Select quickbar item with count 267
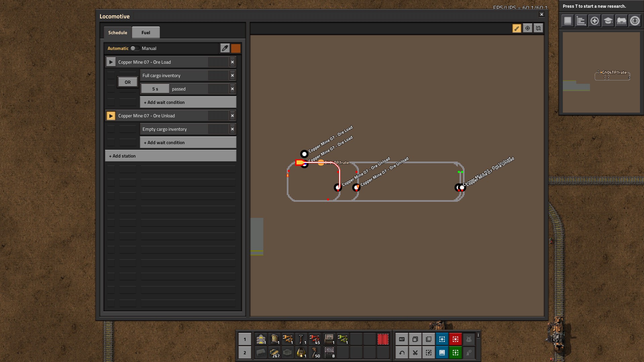This screenshot has height=362, width=644. (x=274, y=353)
